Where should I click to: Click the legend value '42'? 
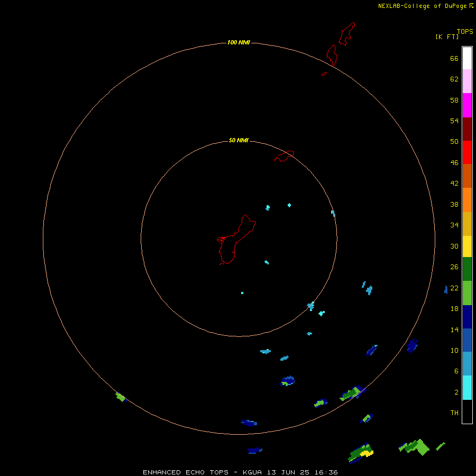pyautogui.click(x=454, y=184)
